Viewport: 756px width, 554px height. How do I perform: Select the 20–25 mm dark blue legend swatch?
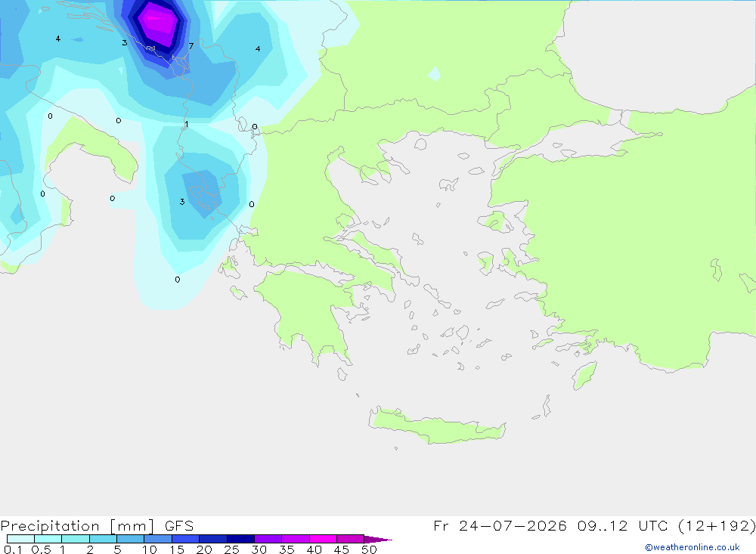click(x=213, y=539)
